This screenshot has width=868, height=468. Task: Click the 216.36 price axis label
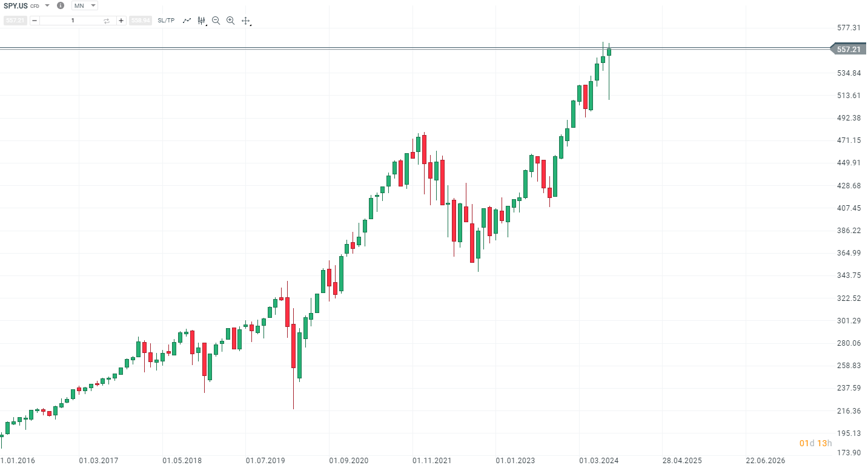click(849, 411)
